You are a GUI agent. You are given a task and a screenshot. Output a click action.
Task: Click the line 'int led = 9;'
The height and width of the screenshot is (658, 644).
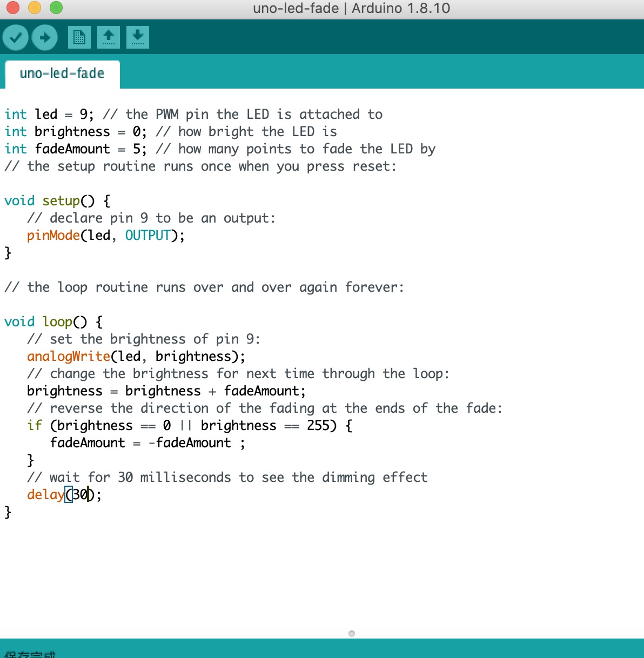[49, 115]
